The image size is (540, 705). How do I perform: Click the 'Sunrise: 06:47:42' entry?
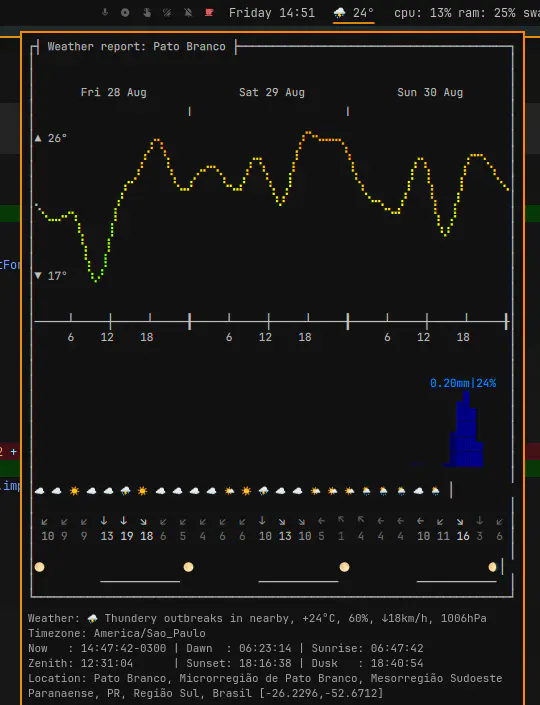click(367, 648)
